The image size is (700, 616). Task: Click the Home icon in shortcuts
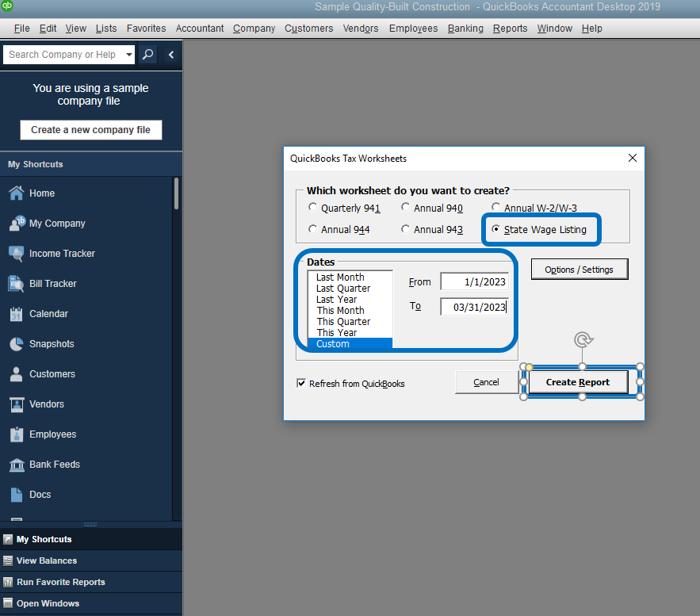tap(17, 193)
